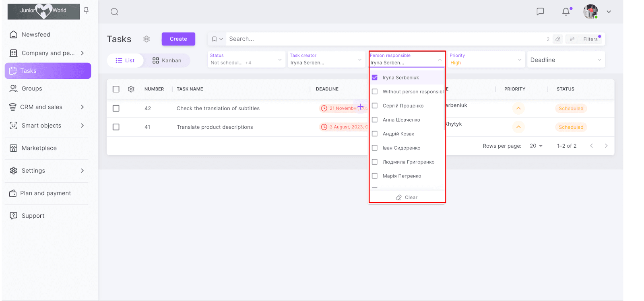Viewport: 644px width, 301px height.
Task: Click the pin sidebar icon
Action: click(86, 10)
